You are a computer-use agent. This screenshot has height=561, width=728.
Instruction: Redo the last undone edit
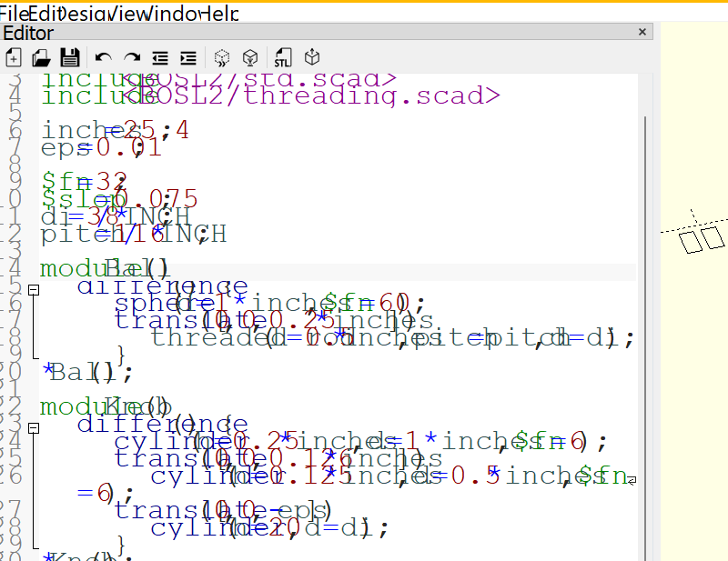[x=132, y=58]
